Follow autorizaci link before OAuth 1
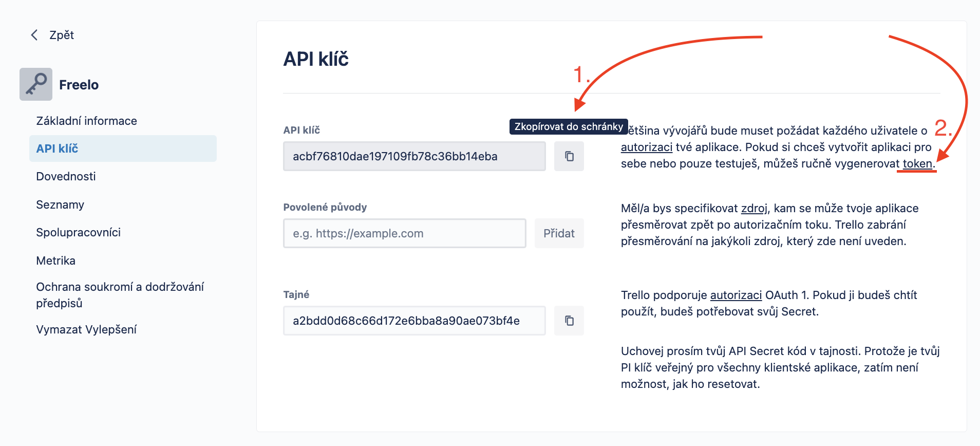This screenshot has width=980, height=446. point(736,295)
